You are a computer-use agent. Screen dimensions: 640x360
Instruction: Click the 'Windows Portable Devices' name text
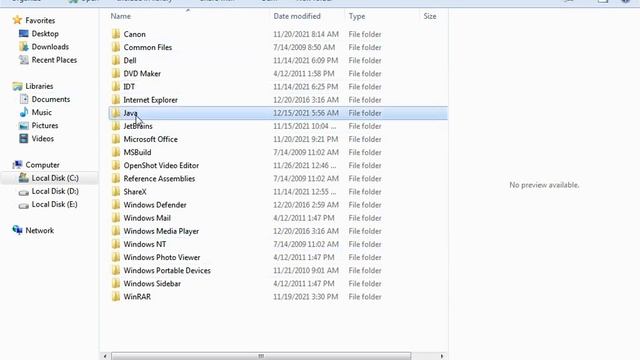[167, 270]
